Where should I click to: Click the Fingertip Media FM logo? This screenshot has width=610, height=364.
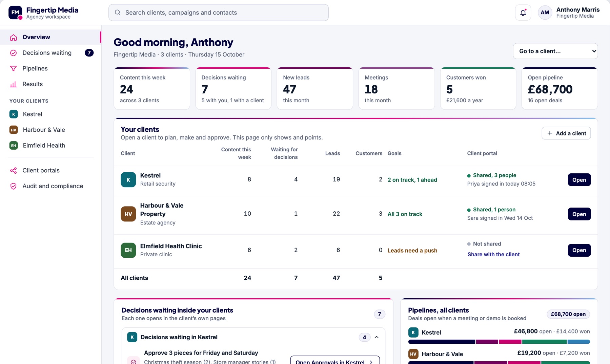pos(15,13)
